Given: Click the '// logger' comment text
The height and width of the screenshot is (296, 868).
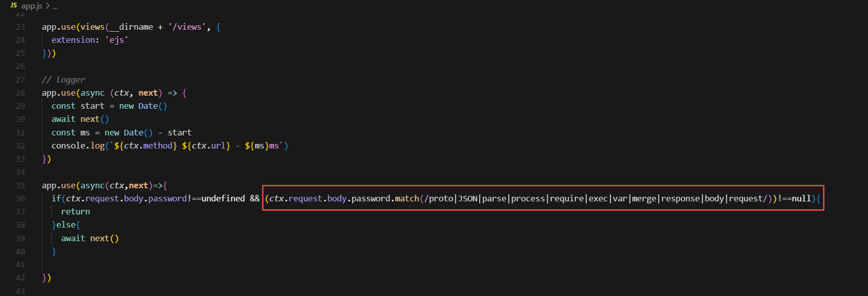Looking at the screenshot, I should click(63, 80).
